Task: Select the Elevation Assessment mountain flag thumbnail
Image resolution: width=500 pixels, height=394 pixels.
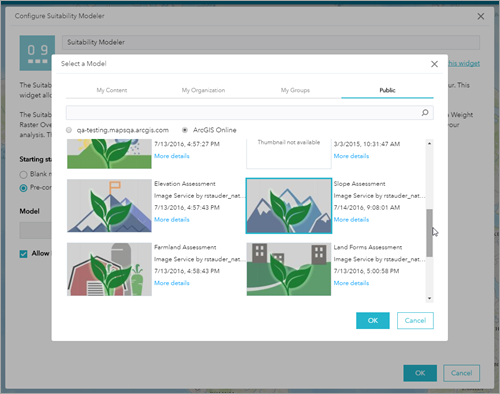Action: pos(109,206)
